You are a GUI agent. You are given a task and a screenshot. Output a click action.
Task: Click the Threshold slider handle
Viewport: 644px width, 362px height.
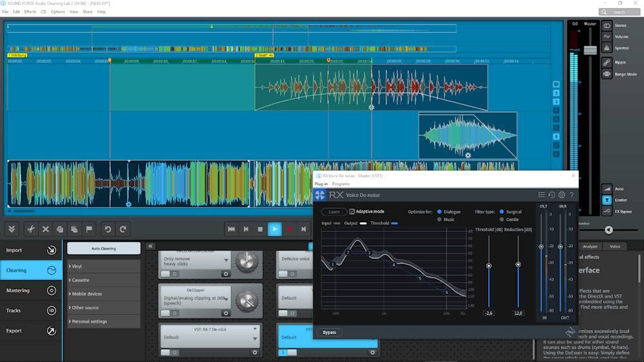point(489,265)
